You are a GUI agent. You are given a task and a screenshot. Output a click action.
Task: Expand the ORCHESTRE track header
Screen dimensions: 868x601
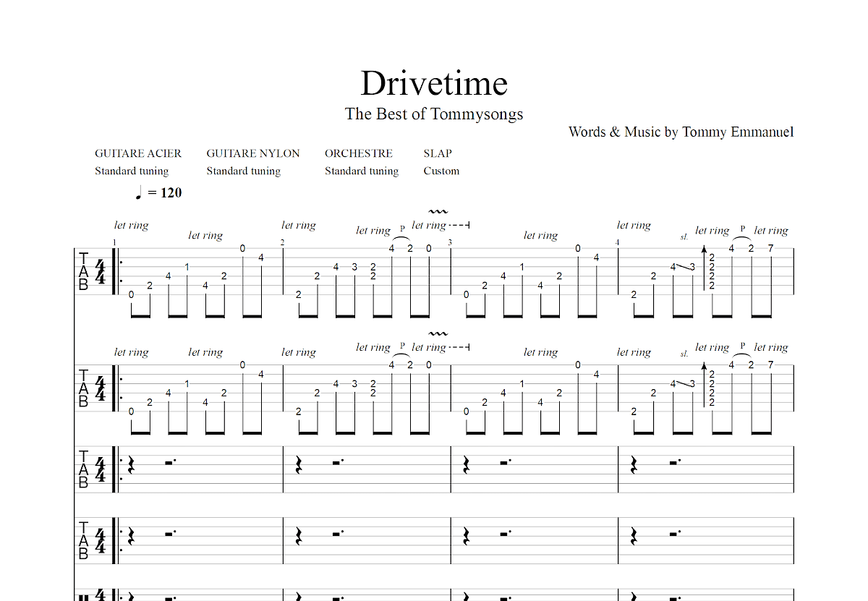pyautogui.click(x=359, y=153)
